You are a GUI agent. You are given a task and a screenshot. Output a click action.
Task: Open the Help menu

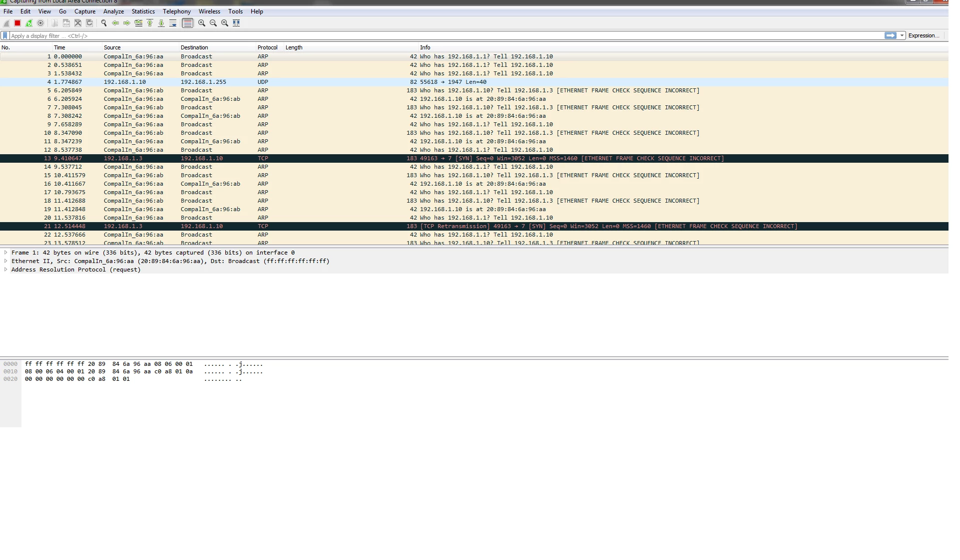[x=257, y=11]
